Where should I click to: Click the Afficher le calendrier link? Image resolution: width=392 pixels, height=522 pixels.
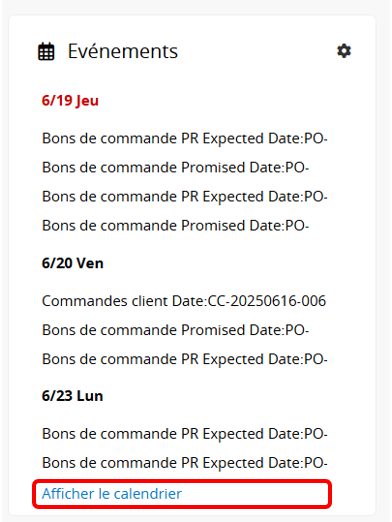112,494
